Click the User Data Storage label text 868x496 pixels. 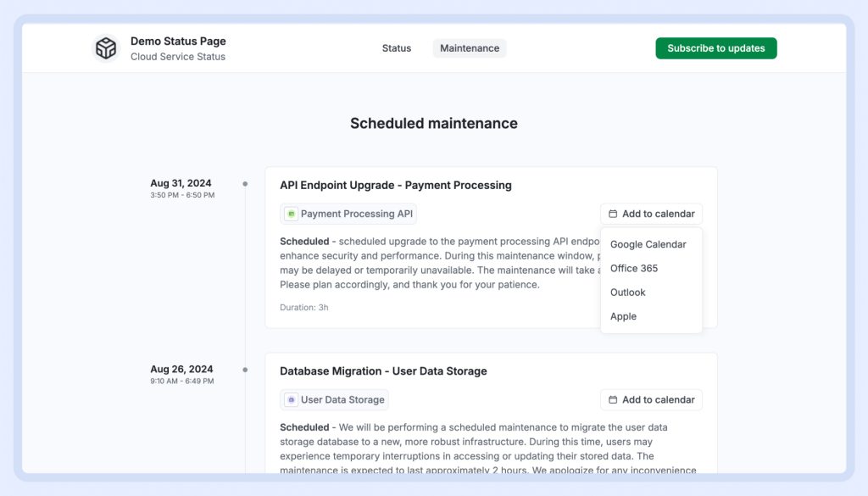click(342, 400)
